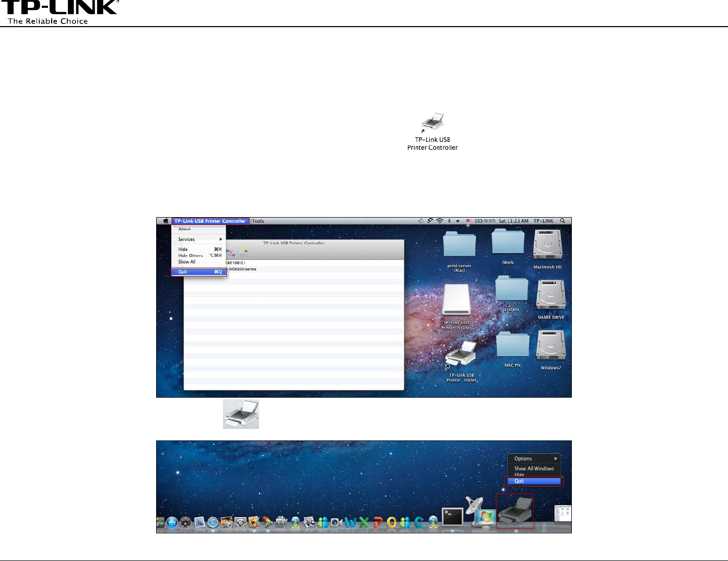
Task: Choose Quit in the Dock context menu
Action: (x=534, y=481)
